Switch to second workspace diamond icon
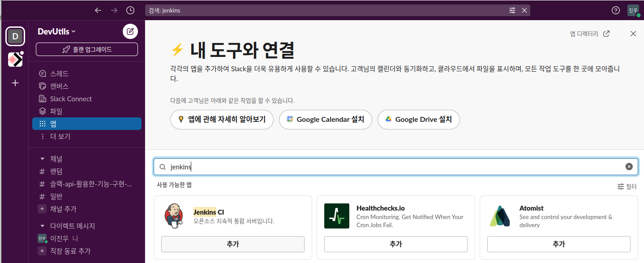The height and width of the screenshot is (263, 644). click(15, 60)
